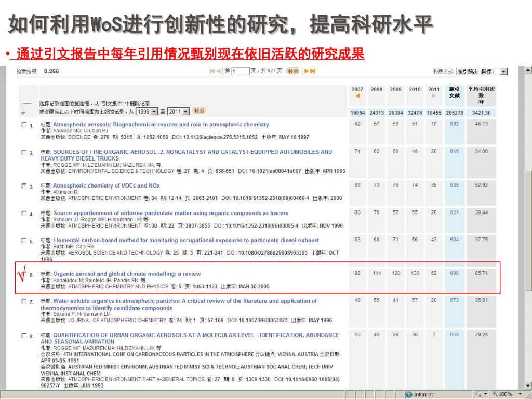The width and height of the screenshot is (532, 399).
Task: Click 平均引用次数/年 column header
Action: [481, 96]
